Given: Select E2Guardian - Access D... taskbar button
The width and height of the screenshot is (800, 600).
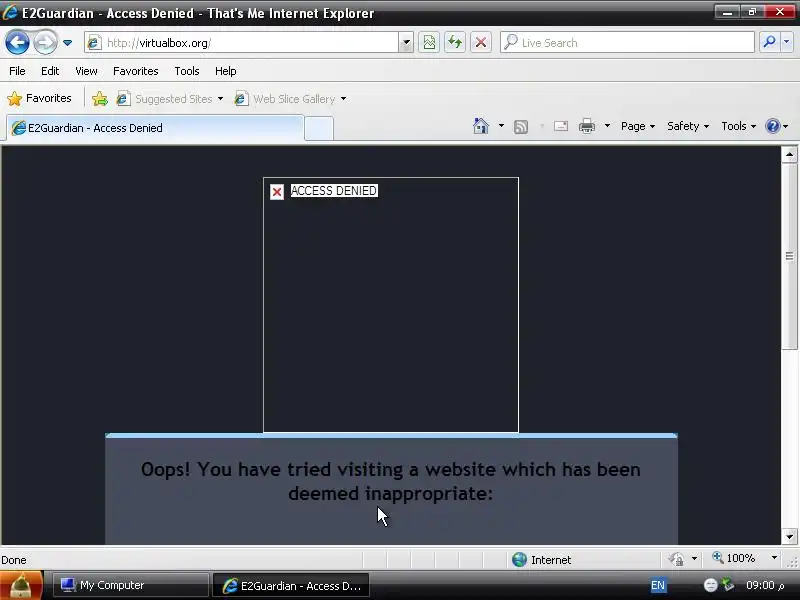Looking at the screenshot, I should tap(291, 586).
